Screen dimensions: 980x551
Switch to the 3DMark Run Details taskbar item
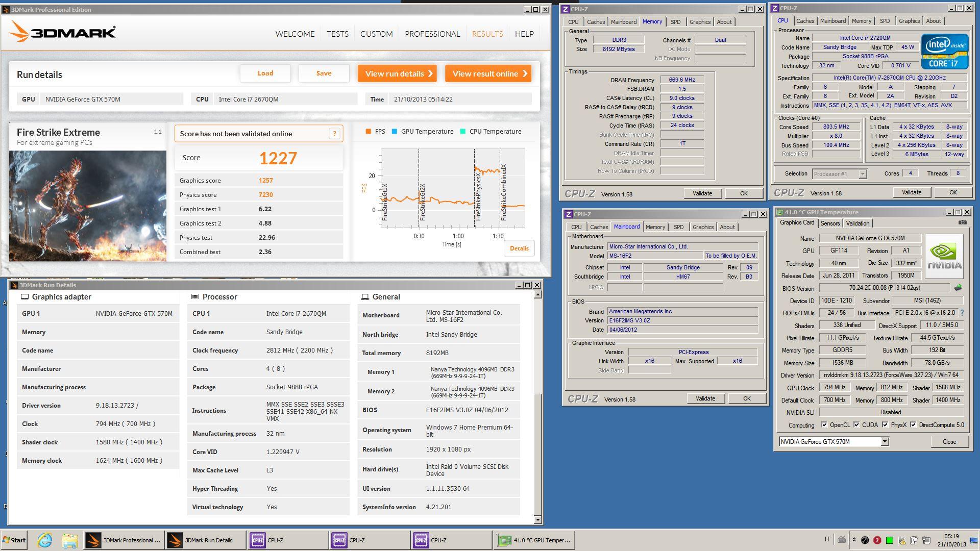pyautogui.click(x=206, y=540)
